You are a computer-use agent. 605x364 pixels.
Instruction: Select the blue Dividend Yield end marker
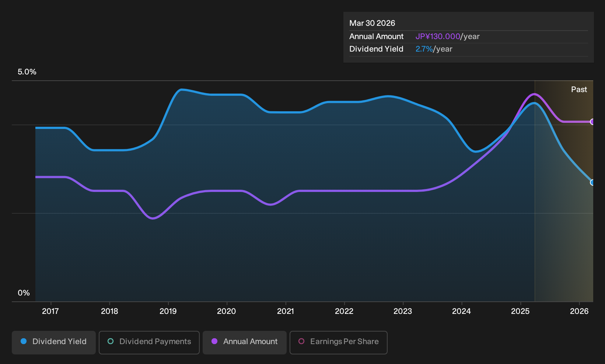click(592, 182)
